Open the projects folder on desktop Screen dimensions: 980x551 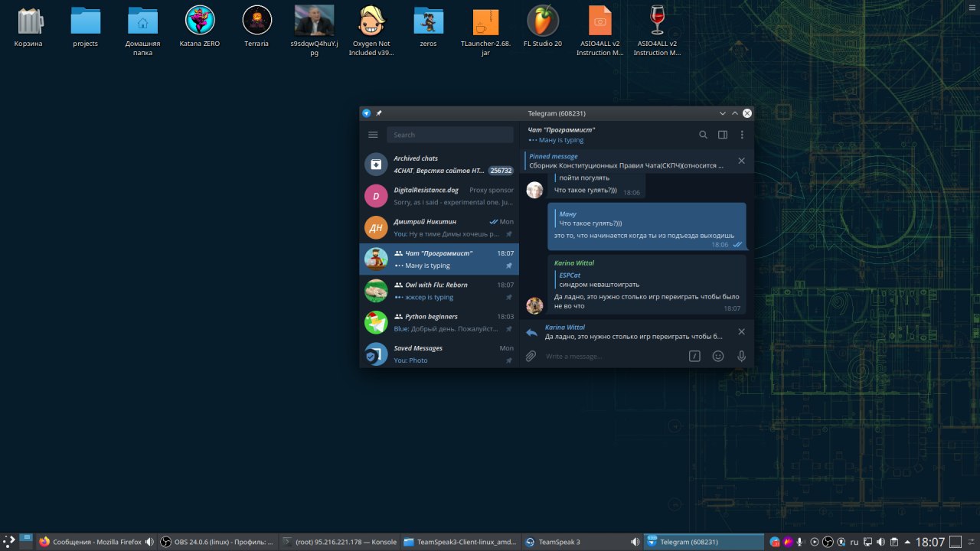pyautogui.click(x=86, y=28)
